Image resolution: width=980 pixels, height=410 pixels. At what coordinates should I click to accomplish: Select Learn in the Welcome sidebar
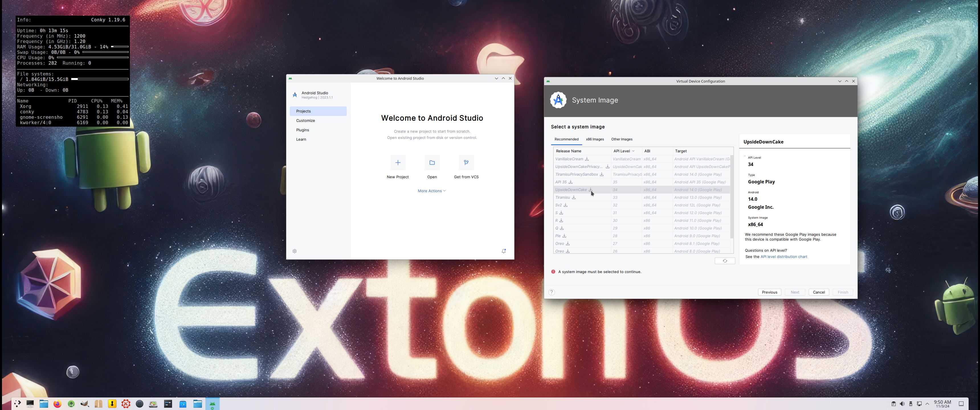318,139
